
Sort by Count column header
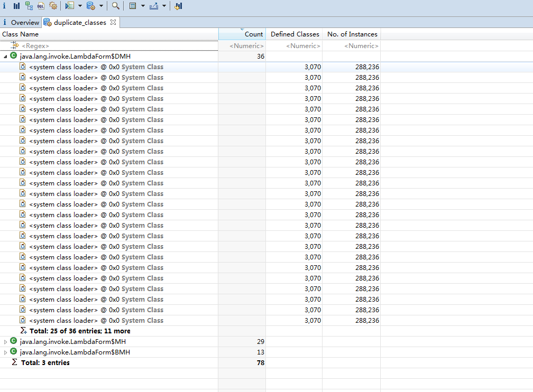242,34
